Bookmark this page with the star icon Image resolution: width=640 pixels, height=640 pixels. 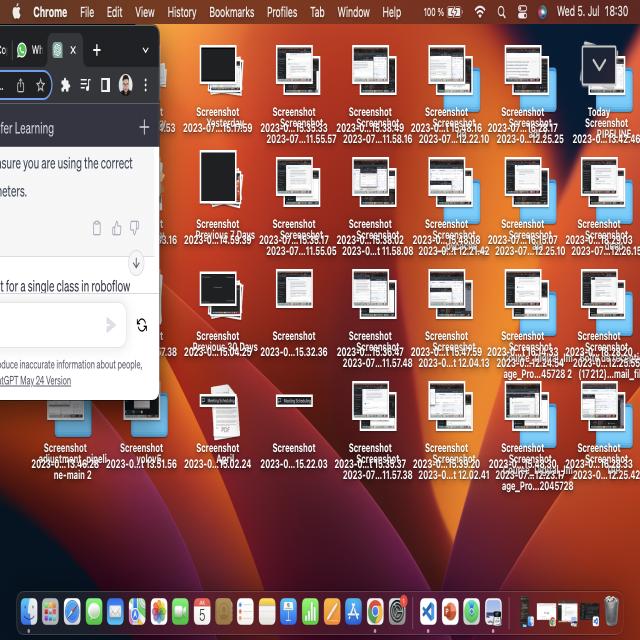click(x=41, y=85)
